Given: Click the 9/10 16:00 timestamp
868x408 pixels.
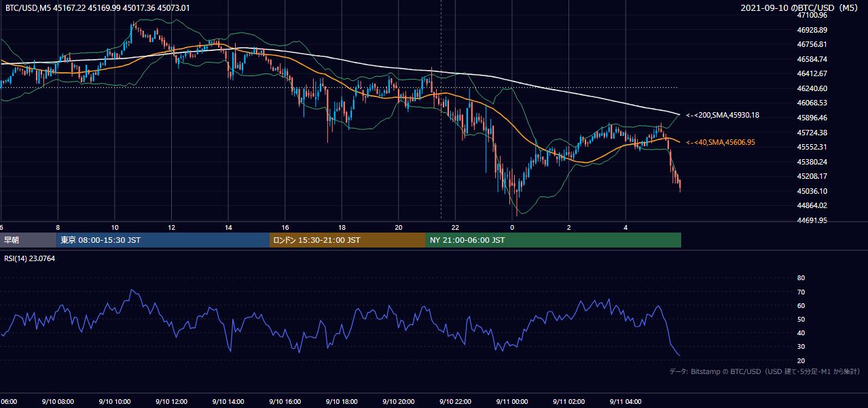Looking at the screenshot, I should pyautogui.click(x=285, y=402).
